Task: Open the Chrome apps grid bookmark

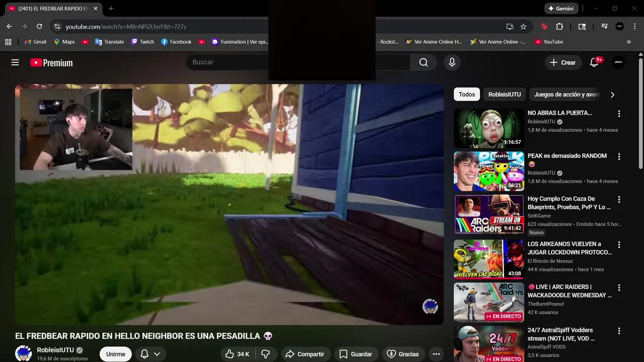Action: point(8,42)
